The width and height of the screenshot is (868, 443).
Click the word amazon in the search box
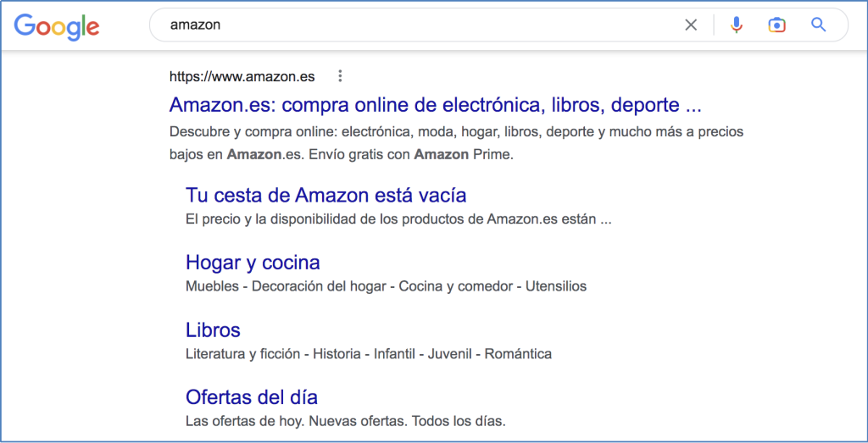click(x=196, y=25)
